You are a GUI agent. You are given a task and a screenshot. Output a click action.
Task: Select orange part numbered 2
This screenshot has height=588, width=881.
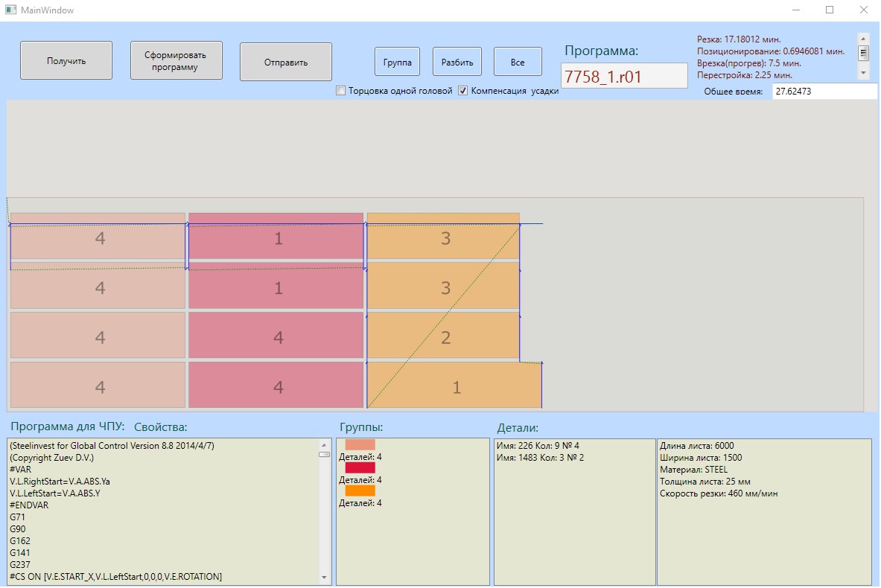tap(443, 335)
